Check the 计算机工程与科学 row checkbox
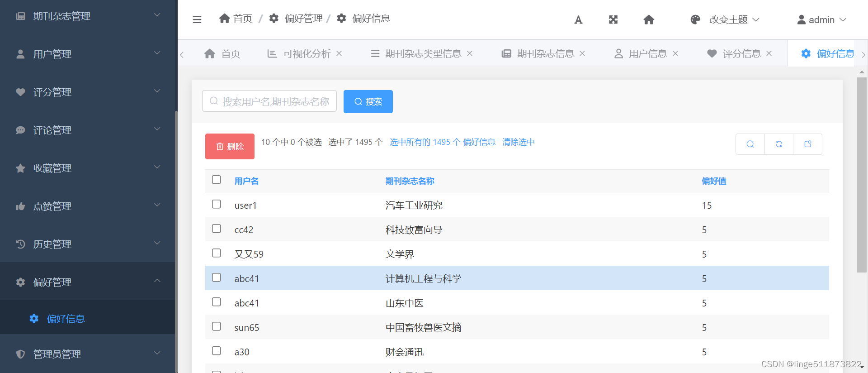This screenshot has width=868, height=373. pyautogui.click(x=217, y=277)
